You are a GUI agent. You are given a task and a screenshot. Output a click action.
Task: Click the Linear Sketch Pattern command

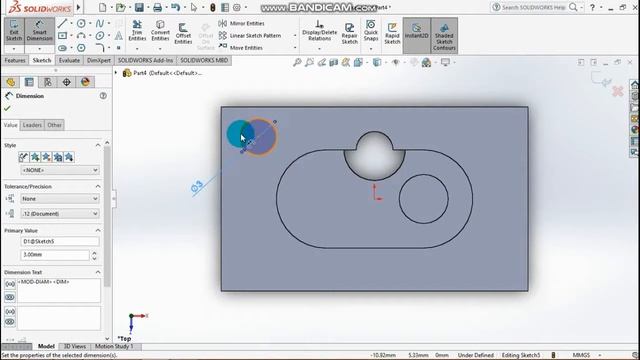point(250,36)
